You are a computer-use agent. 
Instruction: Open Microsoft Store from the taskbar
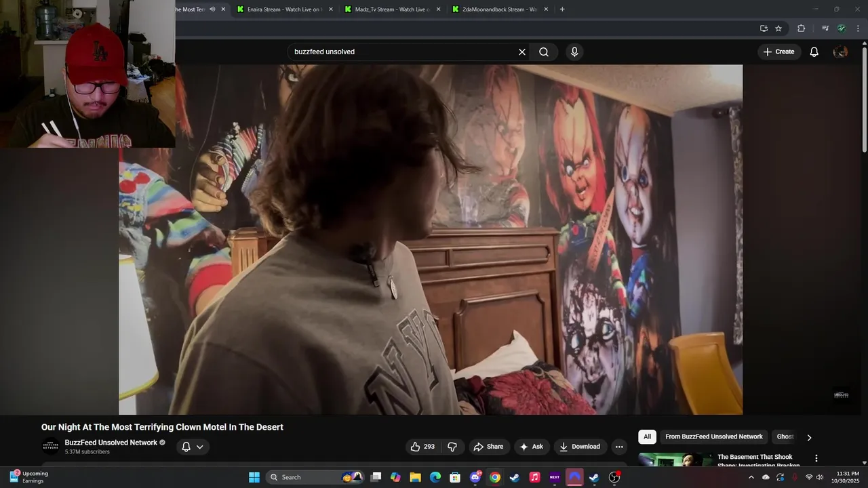tap(455, 477)
